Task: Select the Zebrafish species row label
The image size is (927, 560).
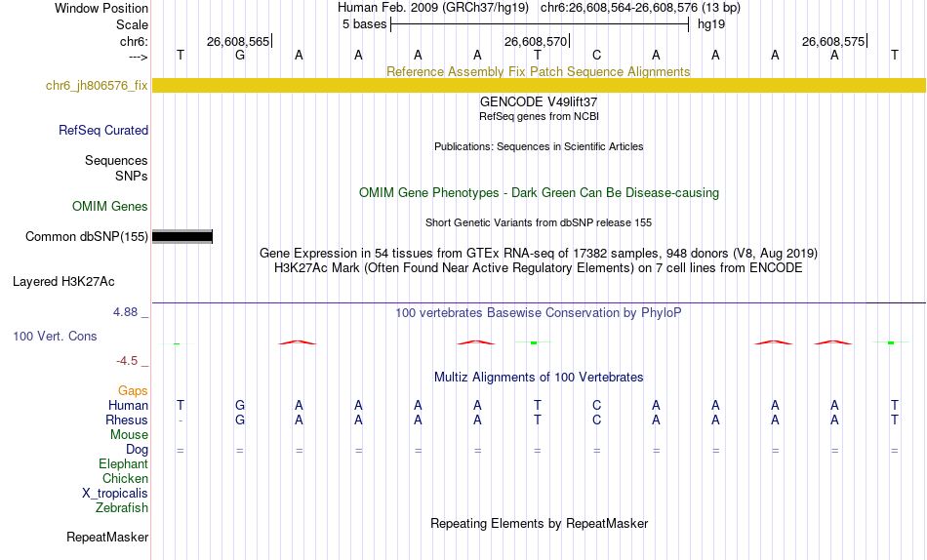Action: [x=122, y=508]
